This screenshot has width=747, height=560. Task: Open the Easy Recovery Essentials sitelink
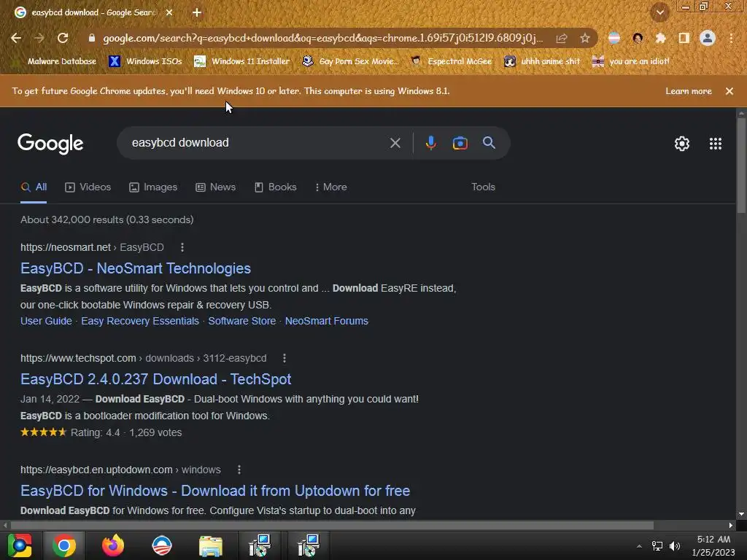(x=140, y=321)
